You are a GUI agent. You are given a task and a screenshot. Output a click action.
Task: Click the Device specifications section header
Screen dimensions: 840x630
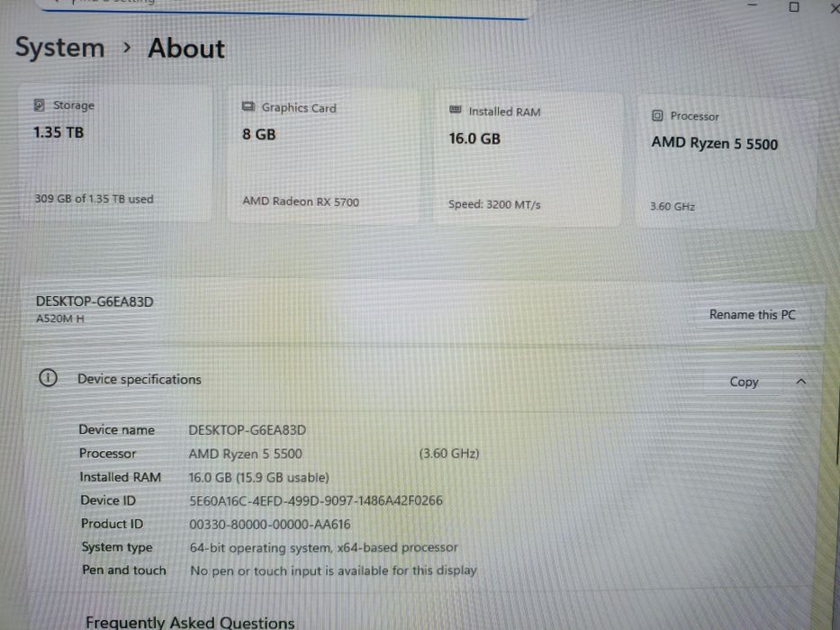pyautogui.click(x=422, y=380)
